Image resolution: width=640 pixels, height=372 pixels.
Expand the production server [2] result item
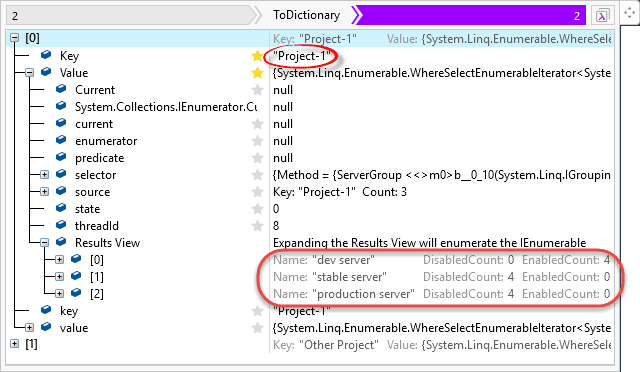coord(60,294)
